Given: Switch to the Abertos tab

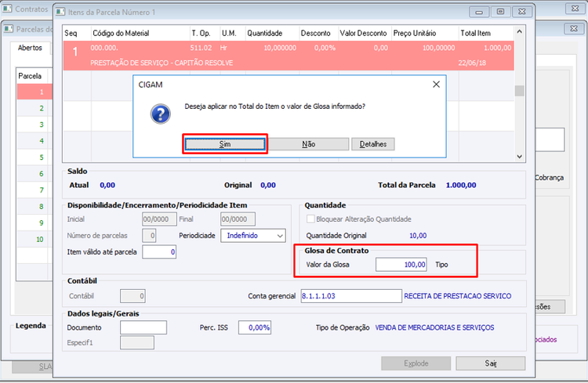Looking at the screenshot, I should tap(30, 48).
